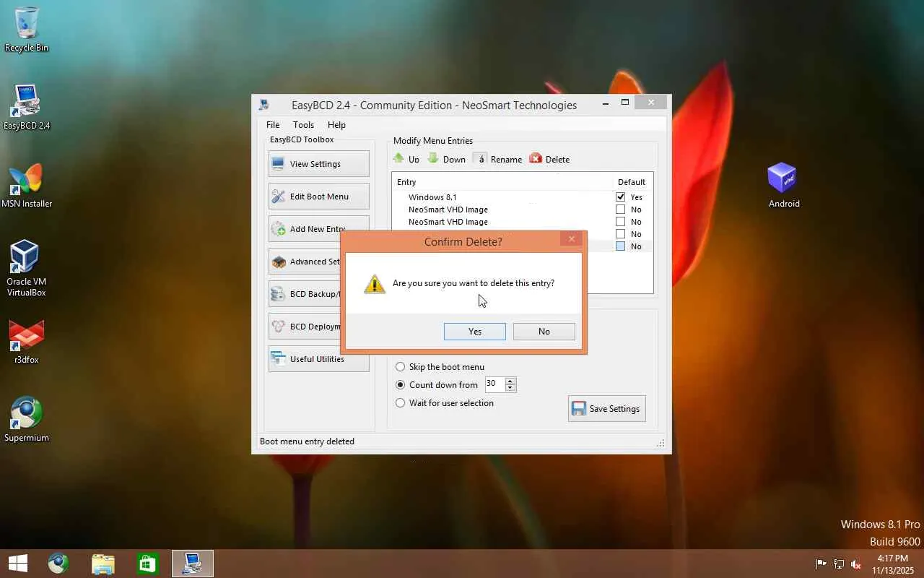
Task: Save Settings in EasyBCD
Action: [x=606, y=409]
